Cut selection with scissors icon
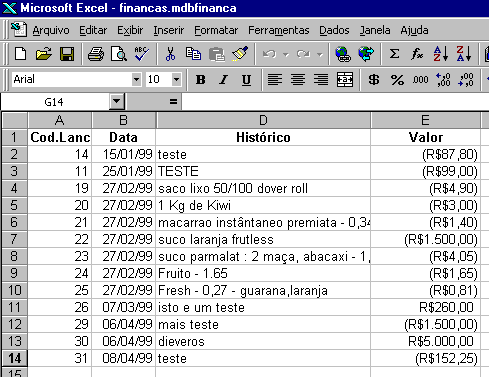Screen dimensions: 489x377 (170, 54)
